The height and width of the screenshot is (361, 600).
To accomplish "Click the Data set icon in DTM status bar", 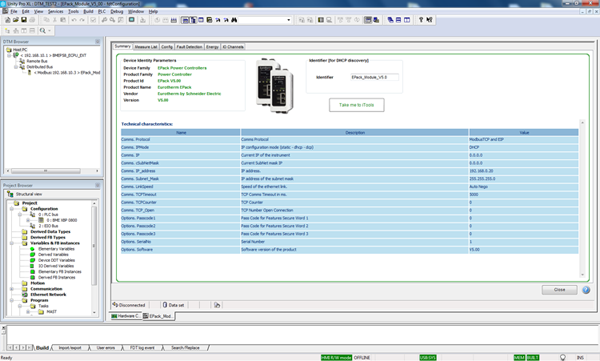I will [165, 305].
